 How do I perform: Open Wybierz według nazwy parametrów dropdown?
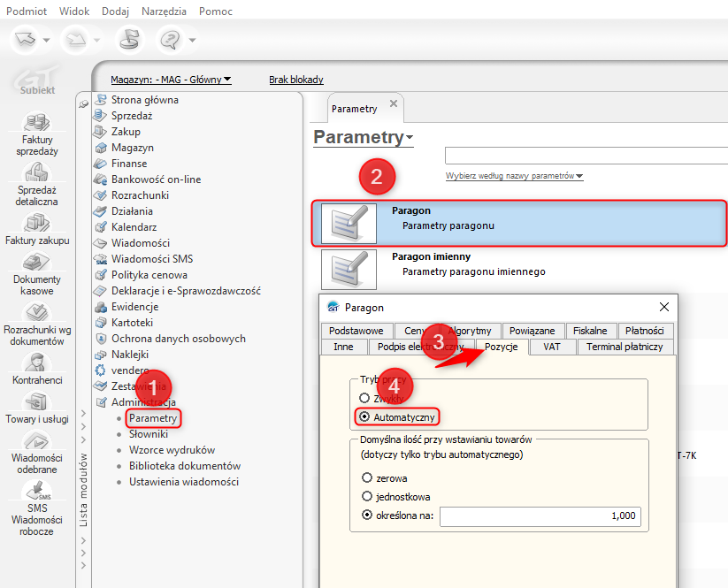[514, 176]
